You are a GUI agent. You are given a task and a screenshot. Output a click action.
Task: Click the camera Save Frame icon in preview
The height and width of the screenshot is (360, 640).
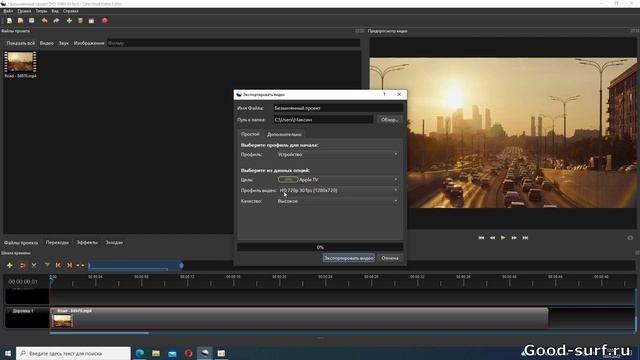(630, 238)
